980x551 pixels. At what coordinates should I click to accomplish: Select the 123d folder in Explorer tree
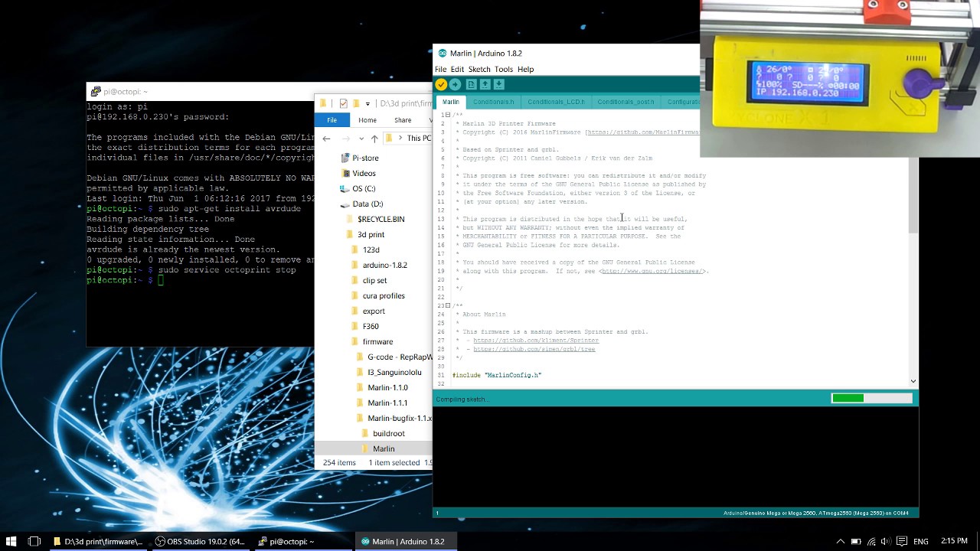point(371,249)
